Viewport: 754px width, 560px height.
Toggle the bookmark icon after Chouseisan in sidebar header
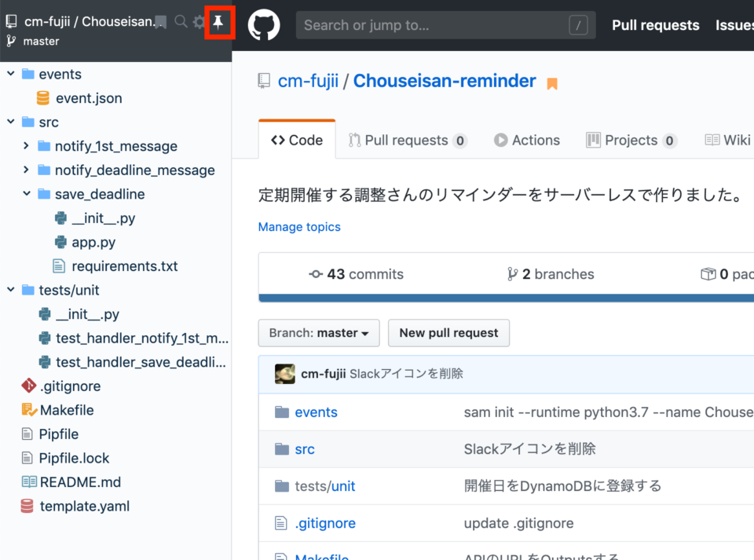[x=160, y=23]
